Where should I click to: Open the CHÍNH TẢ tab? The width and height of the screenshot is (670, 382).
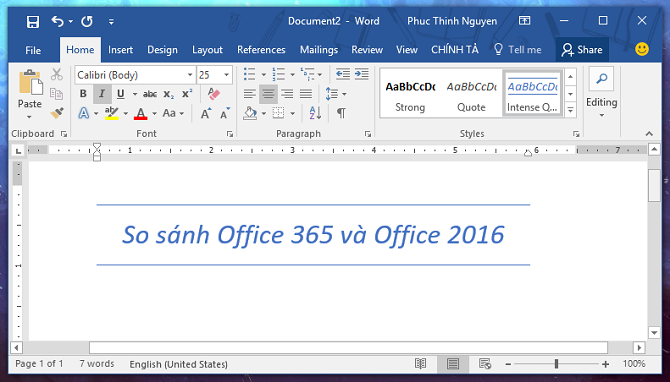pyautogui.click(x=455, y=50)
